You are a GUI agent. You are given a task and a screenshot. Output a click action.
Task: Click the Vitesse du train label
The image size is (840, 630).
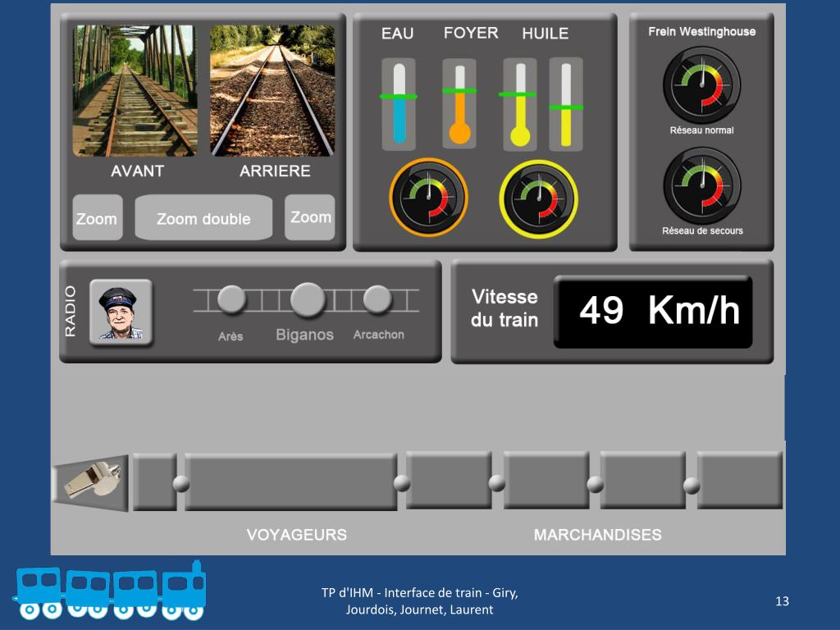[504, 308]
